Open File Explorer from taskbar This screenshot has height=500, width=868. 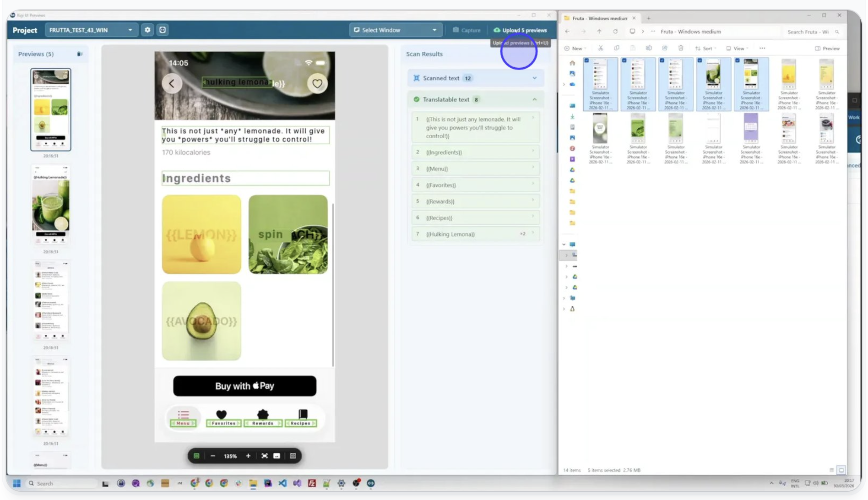(x=253, y=484)
